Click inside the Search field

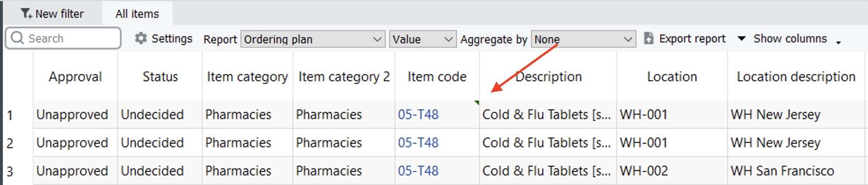pos(70,38)
